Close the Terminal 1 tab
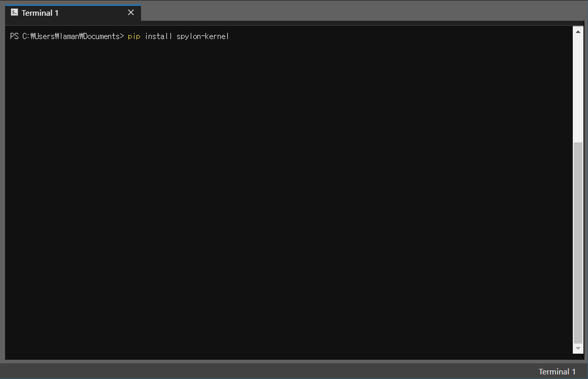The image size is (588, 379). click(131, 13)
